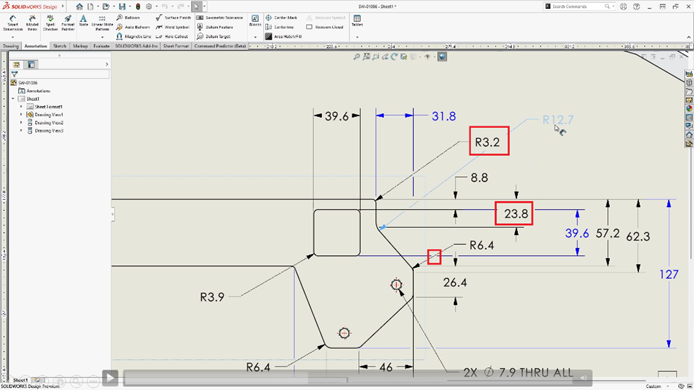Expand the Drawing View2 node

pos(21,123)
